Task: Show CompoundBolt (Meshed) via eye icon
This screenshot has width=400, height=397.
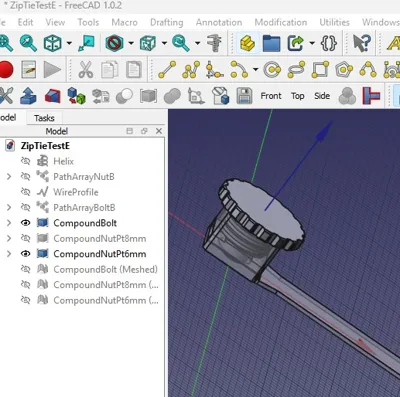Action: 25,269
